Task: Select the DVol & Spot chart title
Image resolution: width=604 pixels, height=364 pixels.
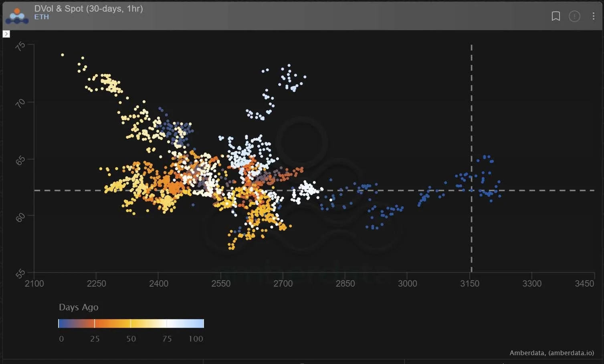Action: click(89, 8)
